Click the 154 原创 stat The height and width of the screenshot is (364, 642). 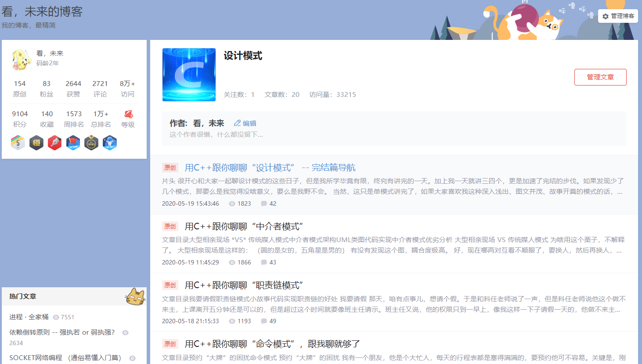[x=20, y=89]
